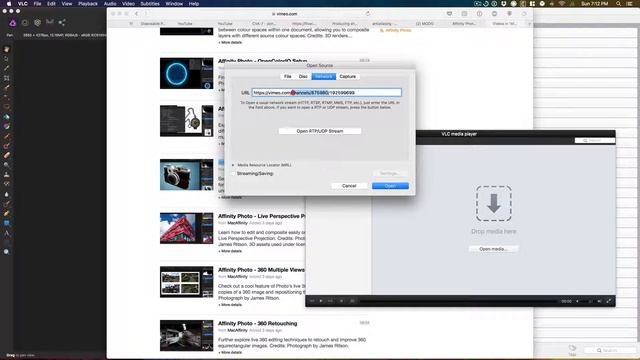The width and height of the screenshot is (640, 360).
Task: Open Affinity Photo - 360 Multiple Views link
Action: tap(261, 270)
